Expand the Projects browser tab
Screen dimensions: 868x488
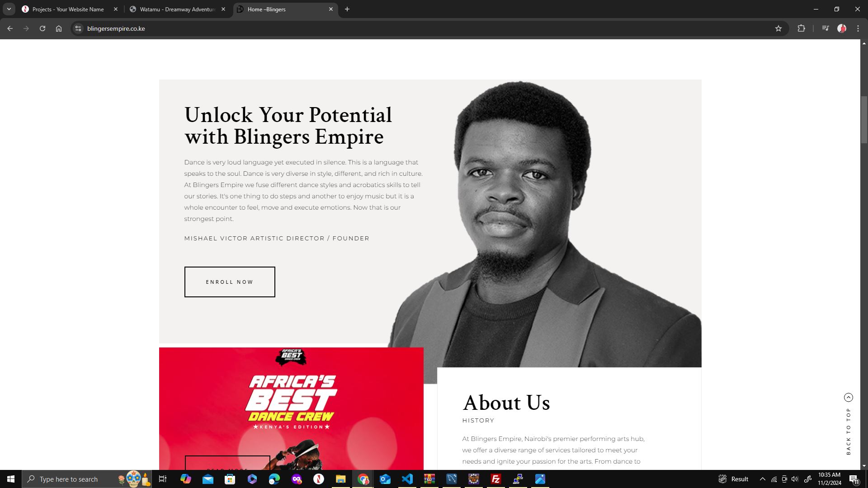pos(67,9)
